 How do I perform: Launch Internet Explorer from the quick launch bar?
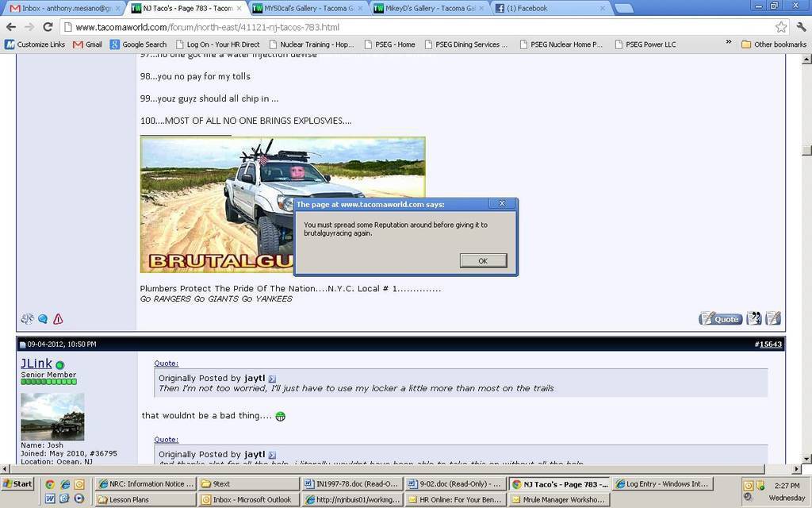coord(65,484)
